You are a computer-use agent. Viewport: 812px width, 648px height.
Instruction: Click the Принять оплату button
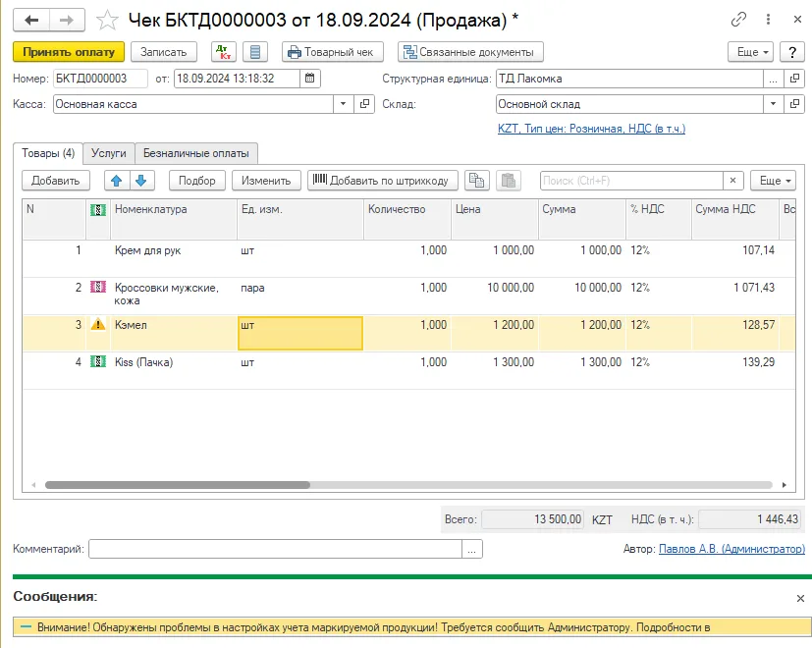click(x=69, y=52)
